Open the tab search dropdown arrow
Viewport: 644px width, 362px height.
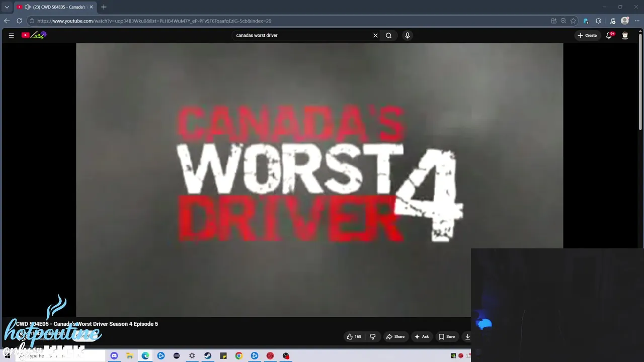click(x=7, y=7)
